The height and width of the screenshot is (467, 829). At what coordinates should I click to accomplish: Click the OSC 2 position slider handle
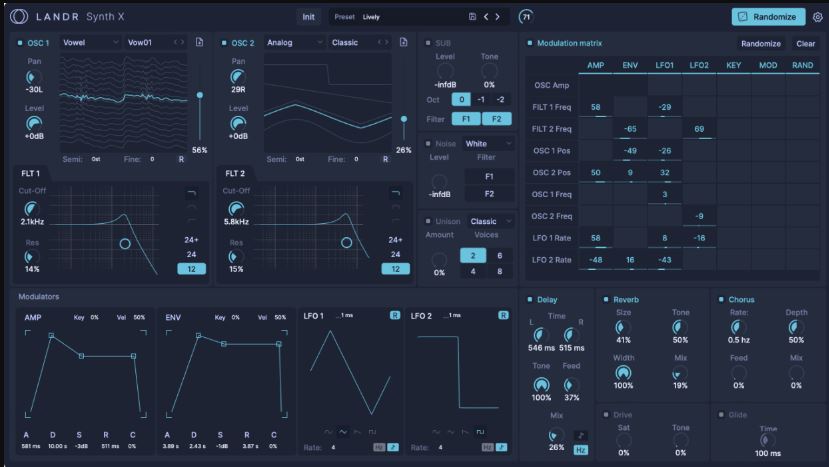(x=404, y=119)
